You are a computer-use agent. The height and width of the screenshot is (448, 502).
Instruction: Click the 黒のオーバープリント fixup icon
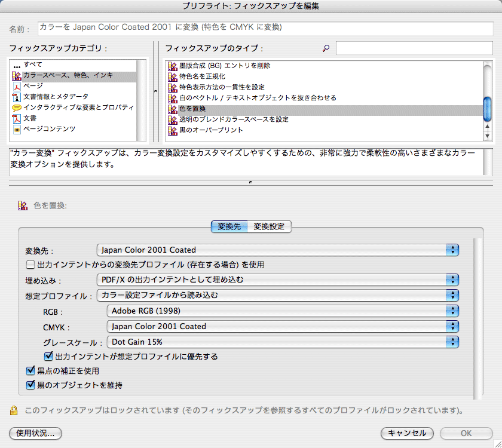point(173,130)
